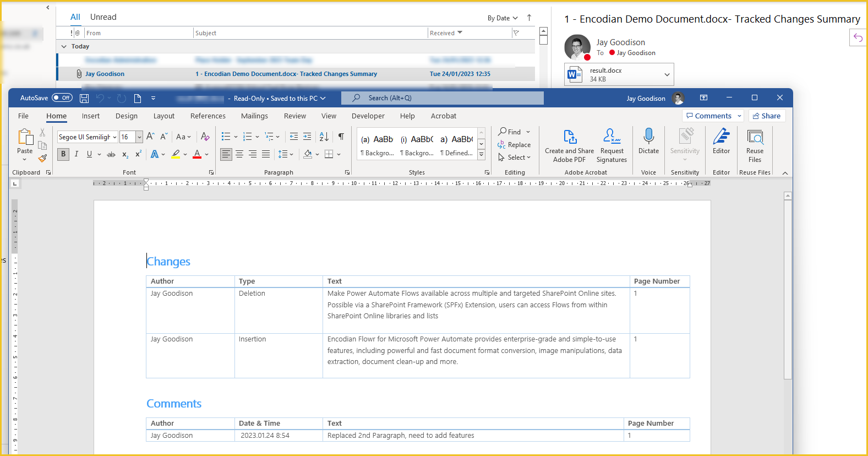Select the Unread filter in Outlook
868x456 pixels.
[103, 17]
